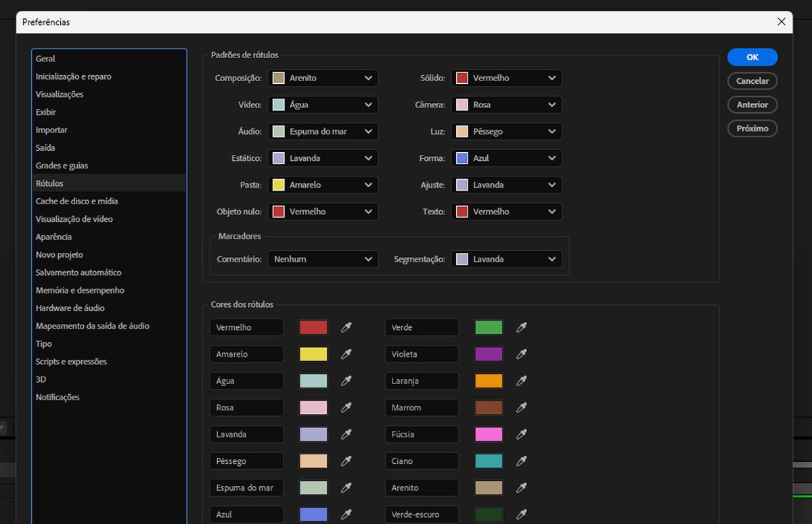This screenshot has height=524, width=812.
Task: Select the Espuma do mar eyedropper
Action: pos(346,487)
